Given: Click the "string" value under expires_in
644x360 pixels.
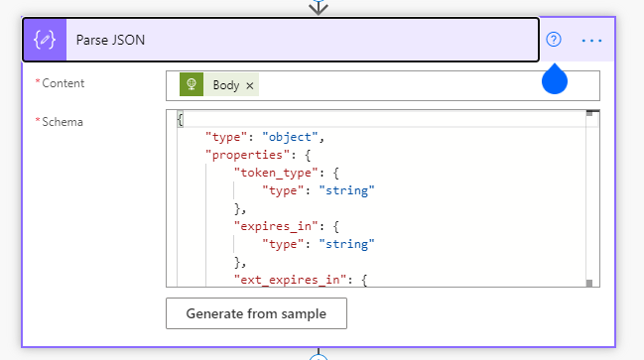Looking at the screenshot, I should [346, 244].
